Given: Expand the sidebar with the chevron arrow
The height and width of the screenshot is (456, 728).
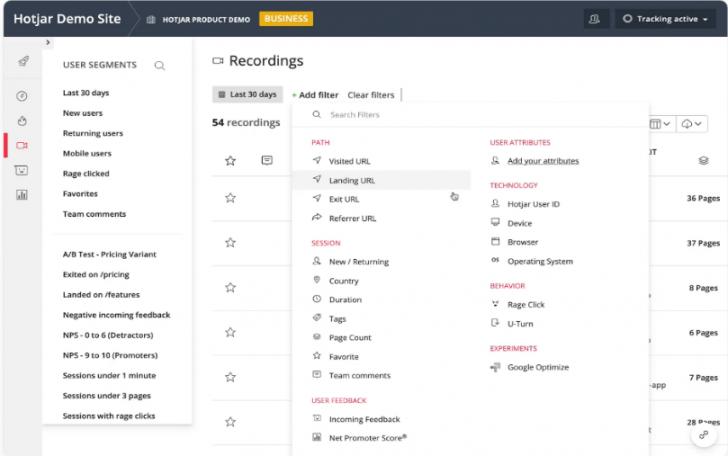Looking at the screenshot, I should pyautogui.click(x=48, y=42).
